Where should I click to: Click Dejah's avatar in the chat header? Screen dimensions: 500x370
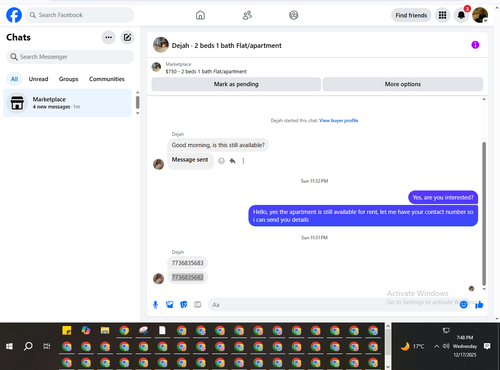tap(161, 45)
